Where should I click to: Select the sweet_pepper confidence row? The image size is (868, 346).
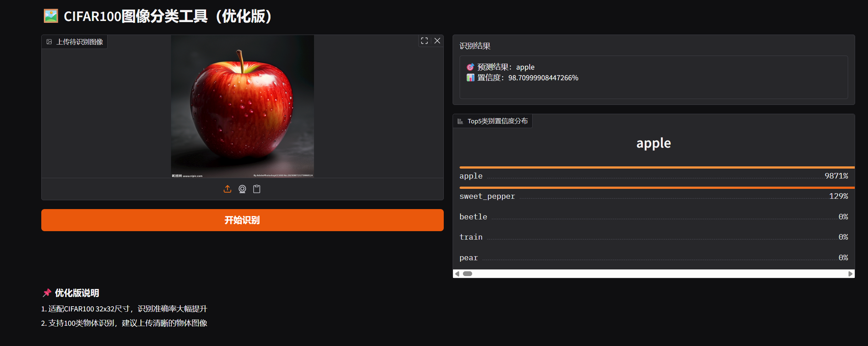pos(653,196)
